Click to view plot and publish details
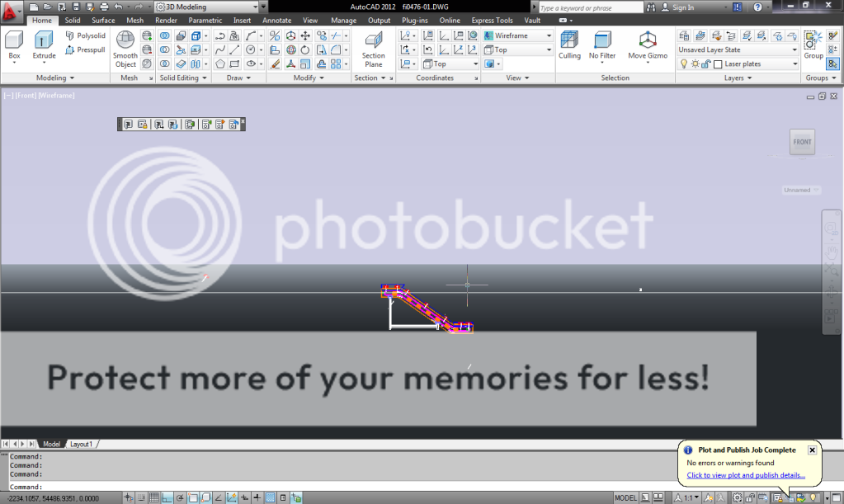 point(747,475)
